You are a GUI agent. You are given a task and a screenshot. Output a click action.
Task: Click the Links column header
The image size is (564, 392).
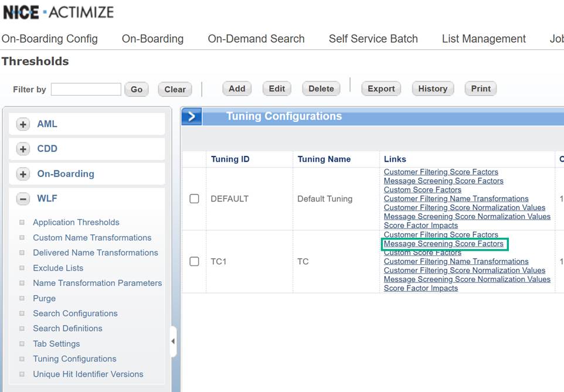pos(395,159)
